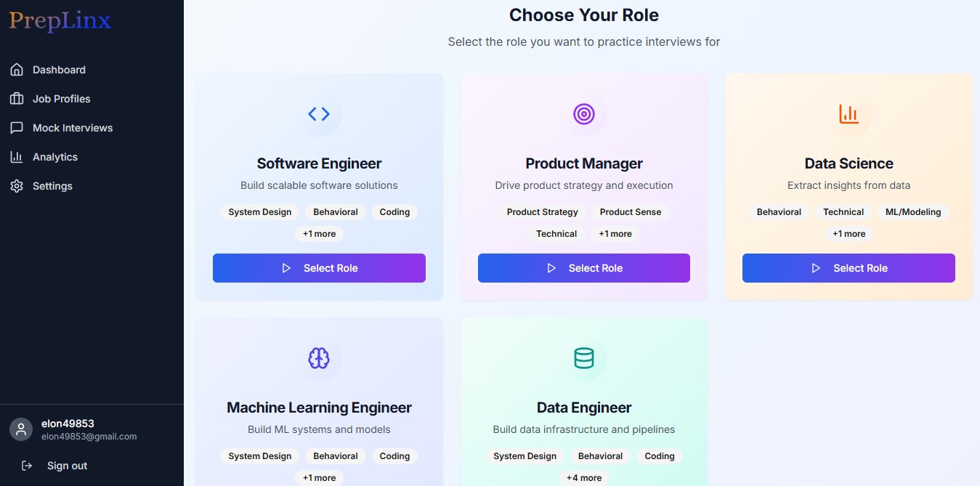Show '+1 more' tags on Data Science card
980x486 pixels.
tap(849, 234)
